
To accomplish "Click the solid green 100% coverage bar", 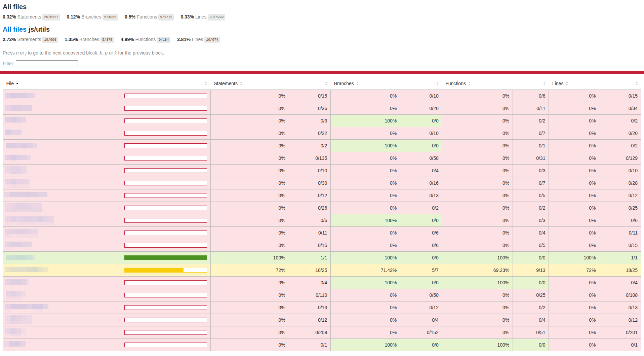I will pos(165,258).
